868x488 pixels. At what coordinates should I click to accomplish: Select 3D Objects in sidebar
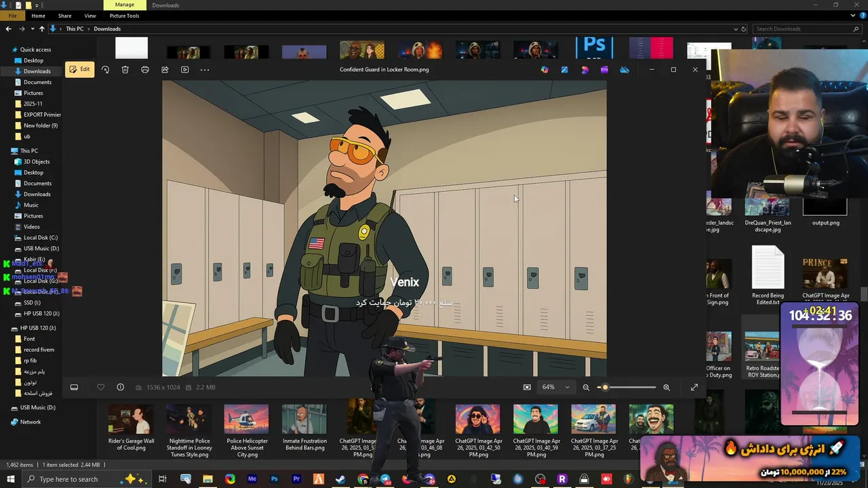point(37,161)
